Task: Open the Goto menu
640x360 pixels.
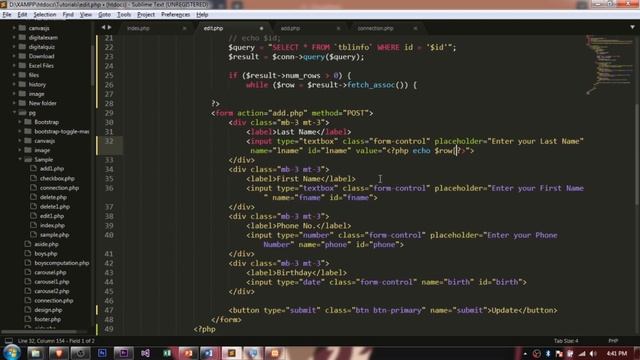Action: tap(104, 15)
